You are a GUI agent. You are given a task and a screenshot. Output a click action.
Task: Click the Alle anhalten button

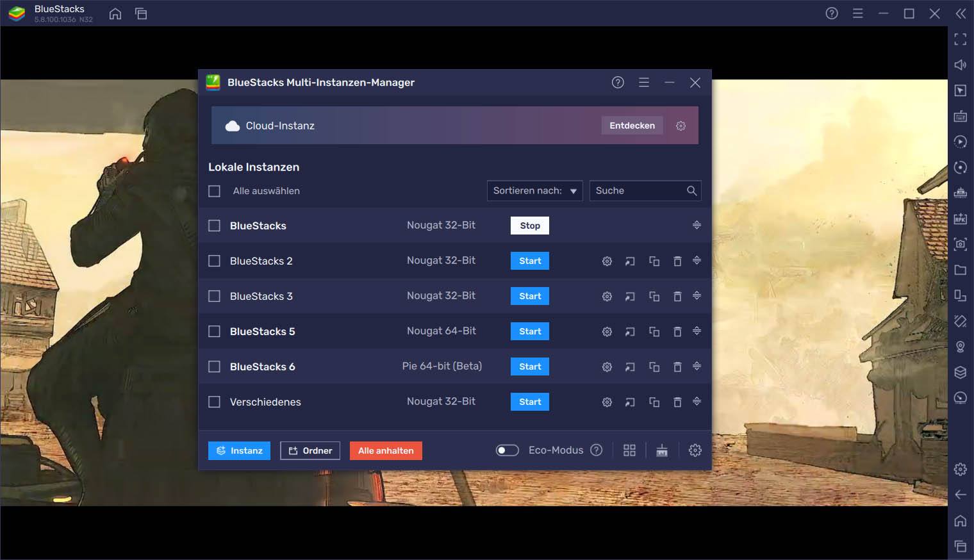(x=386, y=450)
